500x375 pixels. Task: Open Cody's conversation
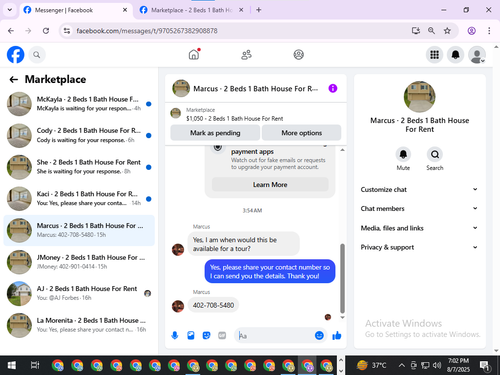(79, 135)
